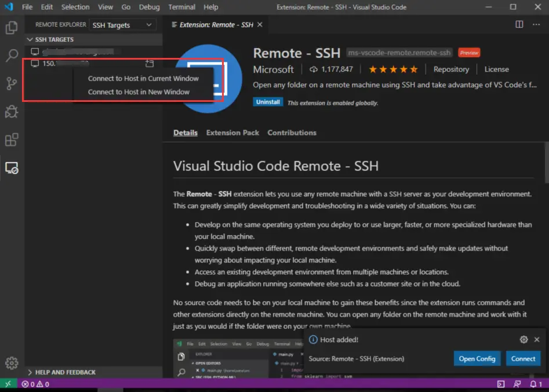Choose Connect to Host in New Window
This screenshot has height=392, width=549.
click(x=143, y=91)
